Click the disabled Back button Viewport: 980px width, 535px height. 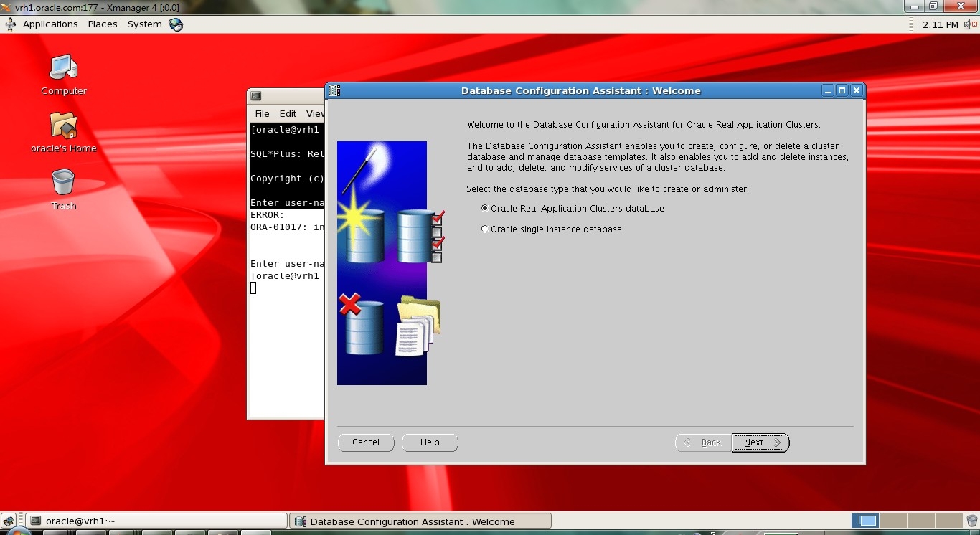point(702,442)
